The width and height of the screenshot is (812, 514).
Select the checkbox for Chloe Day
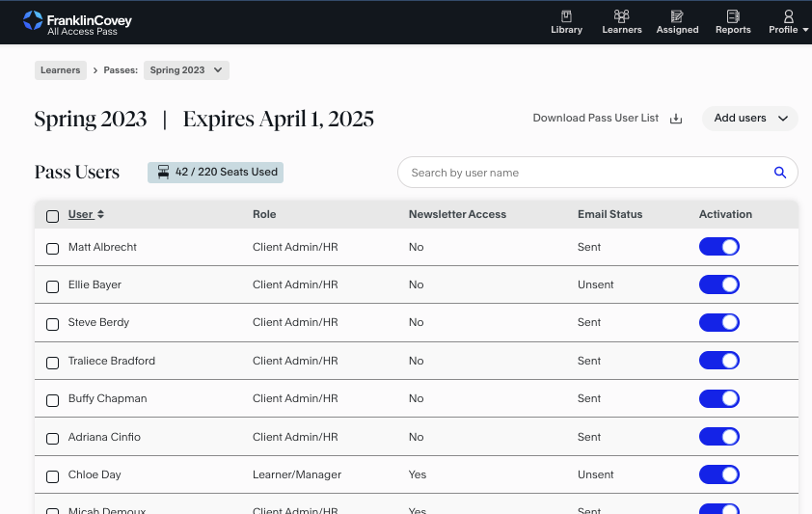52,475
